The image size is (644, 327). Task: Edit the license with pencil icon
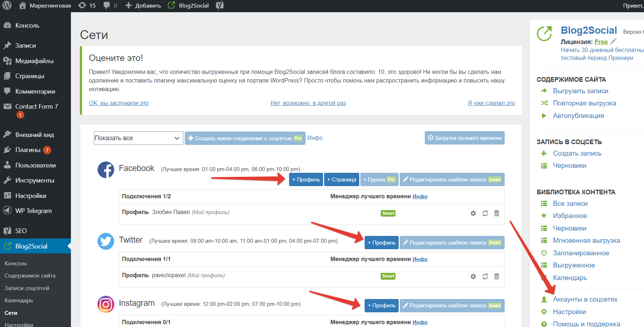613,42
